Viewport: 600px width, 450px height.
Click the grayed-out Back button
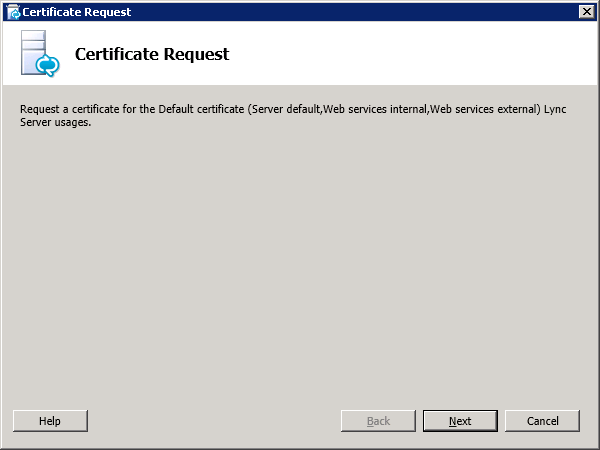[x=378, y=421]
